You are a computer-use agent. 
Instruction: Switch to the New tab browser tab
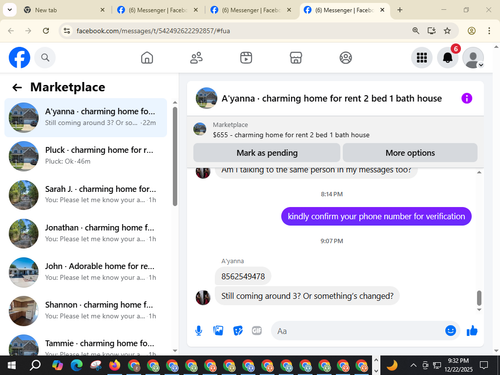pos(63,10)
